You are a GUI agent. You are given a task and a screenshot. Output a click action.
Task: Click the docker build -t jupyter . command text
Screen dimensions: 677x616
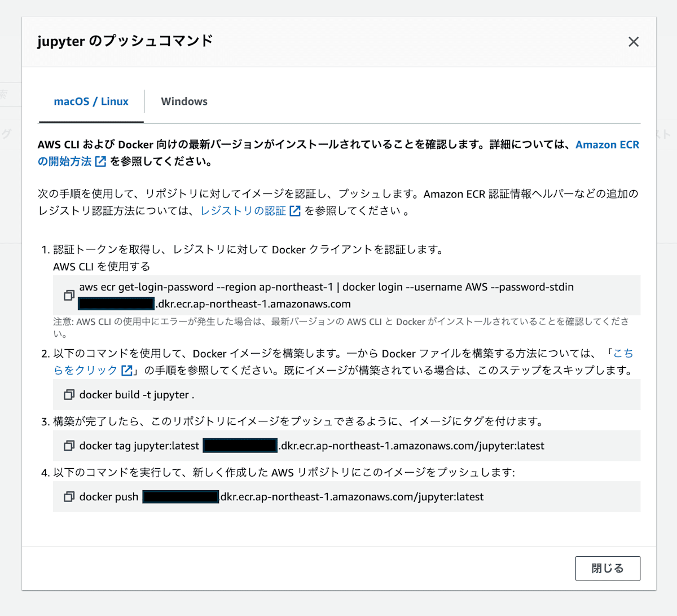(x=137, y=395)
